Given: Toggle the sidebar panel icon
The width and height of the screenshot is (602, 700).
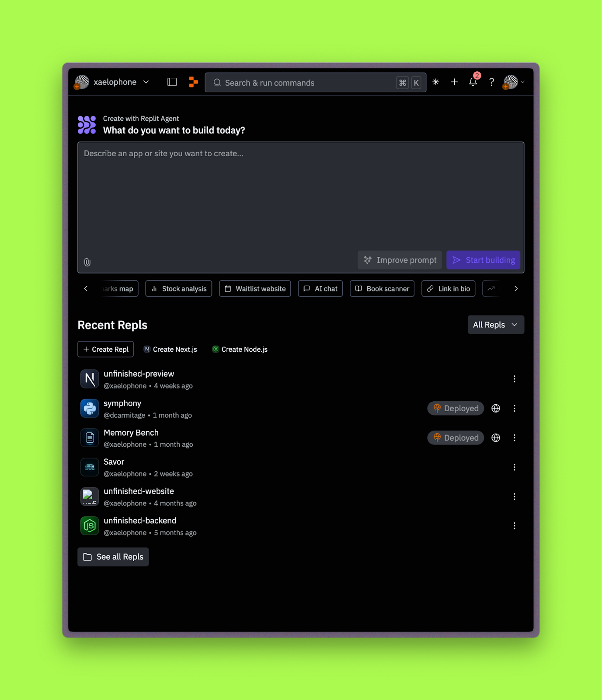Looking at the screenshot, I should pyautogui.click(x=172, y=82).
